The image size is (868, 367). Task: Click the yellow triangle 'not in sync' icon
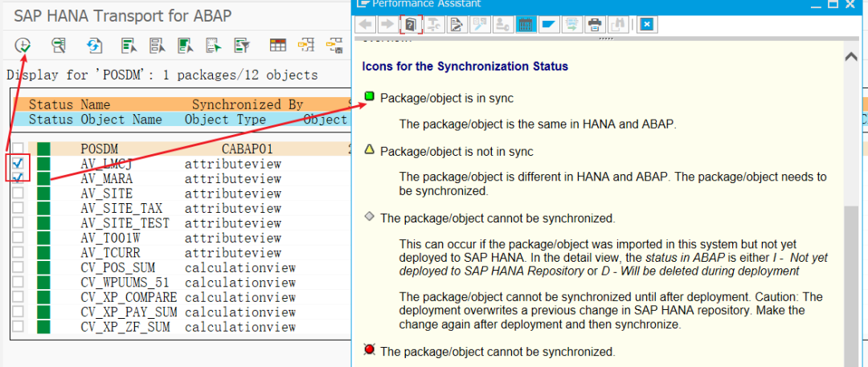(369, 149)
